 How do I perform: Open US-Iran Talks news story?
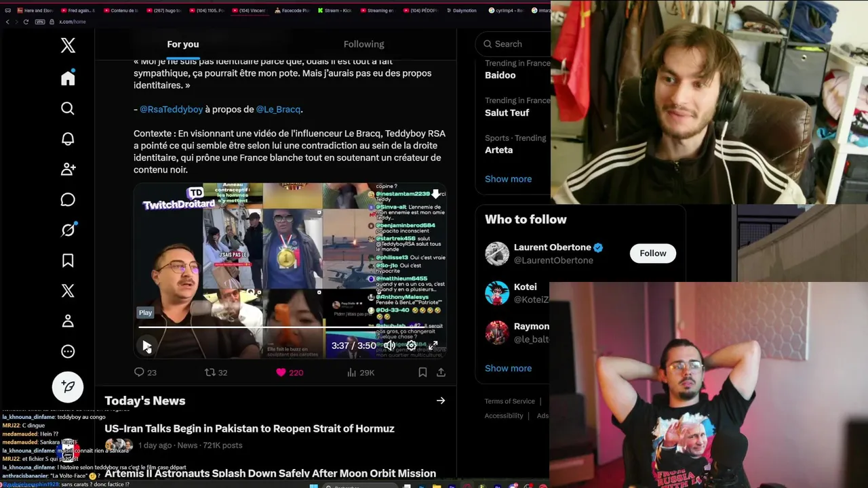(x=249, y=428)
